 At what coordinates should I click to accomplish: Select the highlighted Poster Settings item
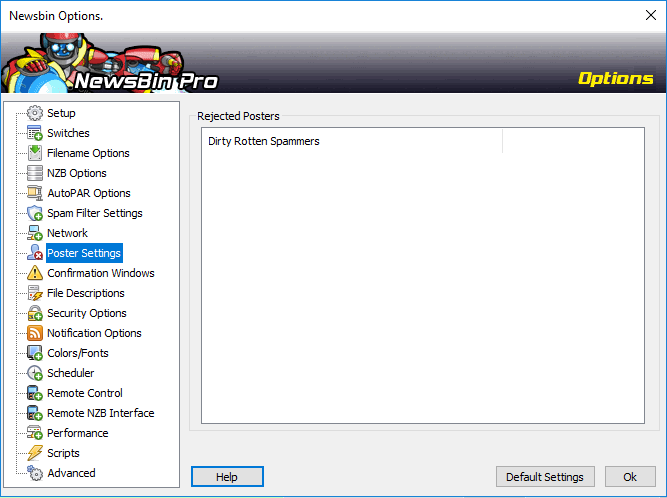(x=84, y=253)
